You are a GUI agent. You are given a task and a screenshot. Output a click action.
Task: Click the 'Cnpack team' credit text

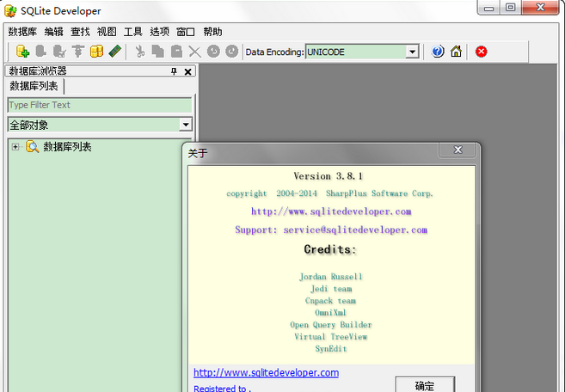pyautogui.click(x=330, y=301)
